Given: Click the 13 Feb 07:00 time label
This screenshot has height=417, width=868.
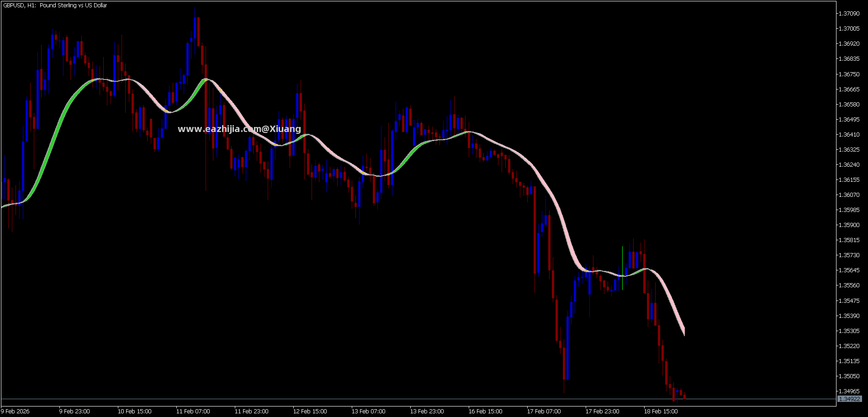Looking at the screenshot, I should (x=369, y=412).
